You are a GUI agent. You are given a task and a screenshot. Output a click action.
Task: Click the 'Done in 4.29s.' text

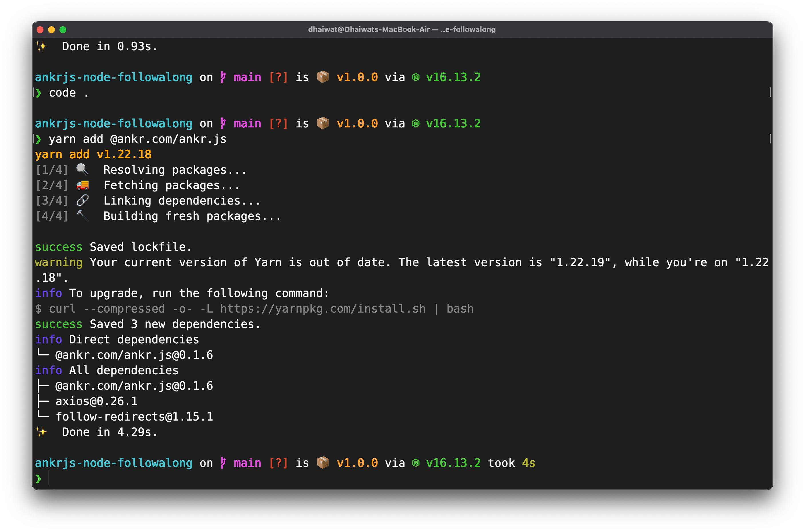click(x=110, y=432)
